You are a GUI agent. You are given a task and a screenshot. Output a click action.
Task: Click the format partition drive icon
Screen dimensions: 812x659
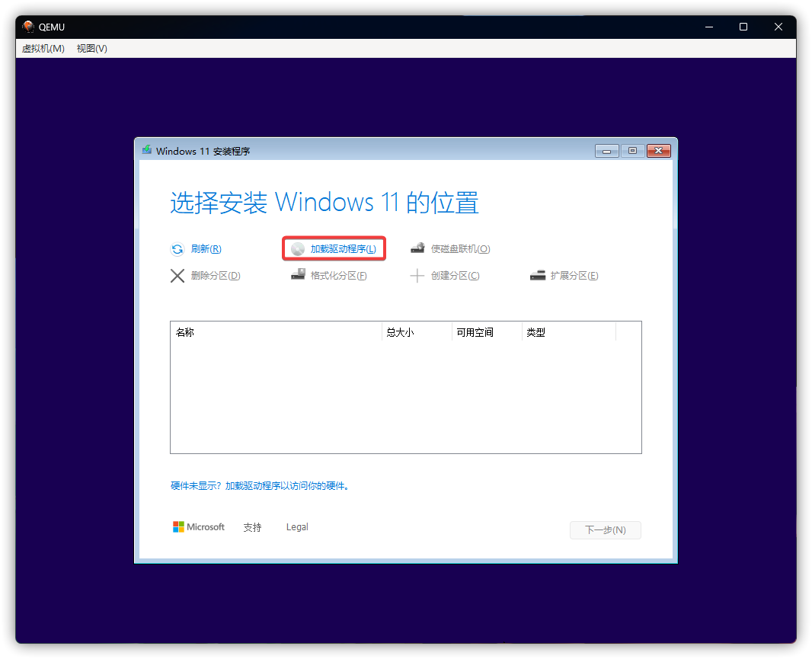pyautogui.click(x=298, y=274)
